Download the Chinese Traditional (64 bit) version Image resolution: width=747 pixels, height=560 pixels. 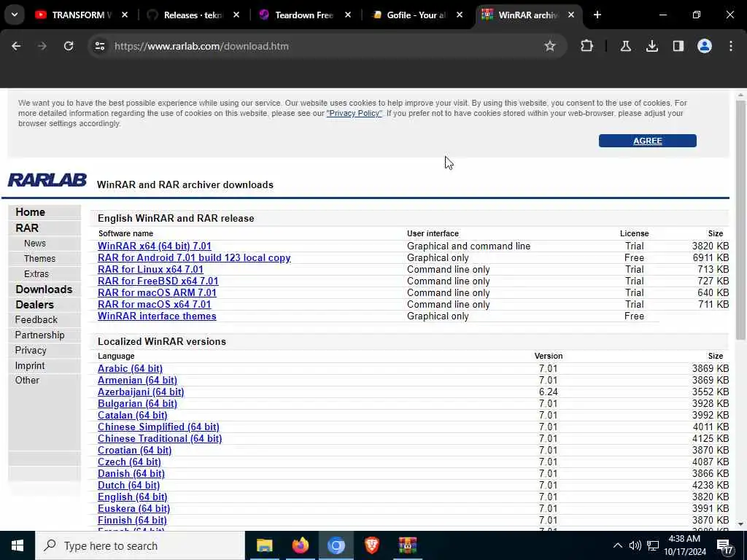tap(160, 438)
